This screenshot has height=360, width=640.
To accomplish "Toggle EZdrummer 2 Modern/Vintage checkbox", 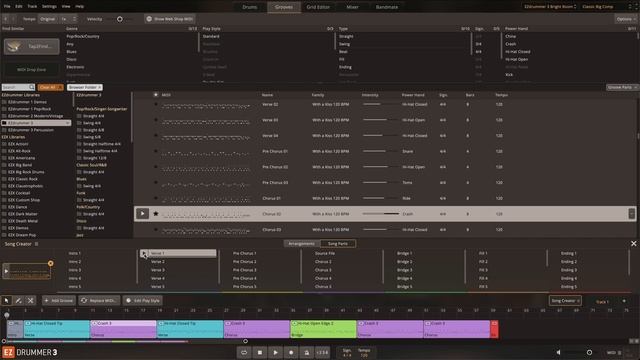I will pyautogui.click(x=4, y=116).
